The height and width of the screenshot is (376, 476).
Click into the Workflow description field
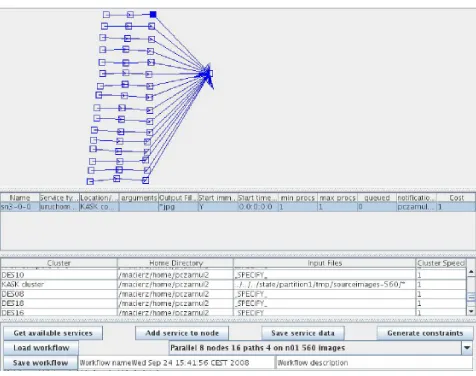(x=374, y=363)
